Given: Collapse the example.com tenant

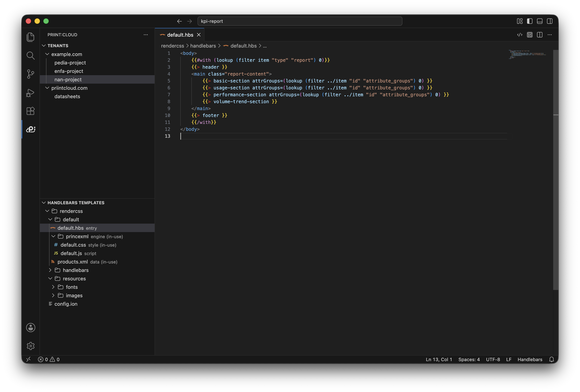Looking at the screenshot, I should pos(47,54).
